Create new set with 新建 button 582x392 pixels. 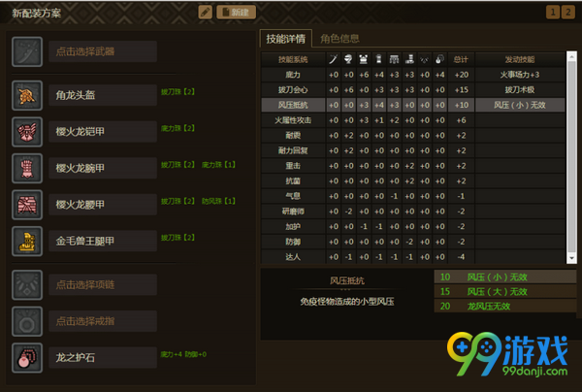click(x=236, y=13)
